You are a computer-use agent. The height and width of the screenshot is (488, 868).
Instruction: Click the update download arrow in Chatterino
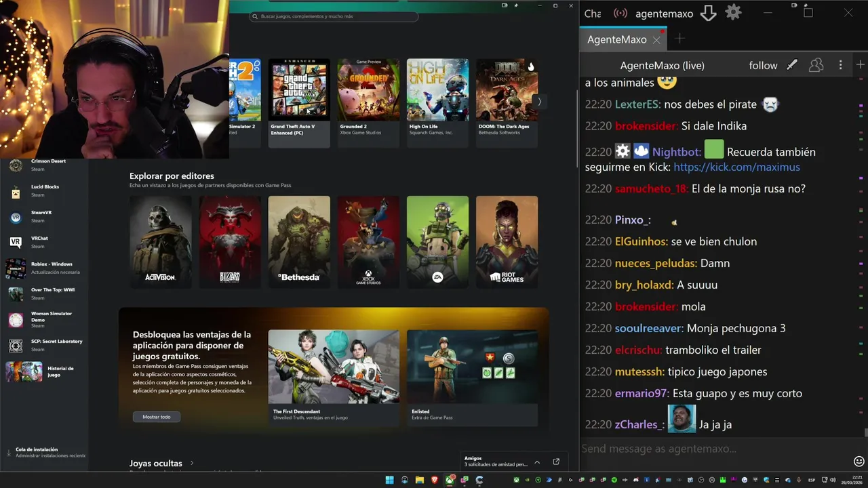pos(708,13)
